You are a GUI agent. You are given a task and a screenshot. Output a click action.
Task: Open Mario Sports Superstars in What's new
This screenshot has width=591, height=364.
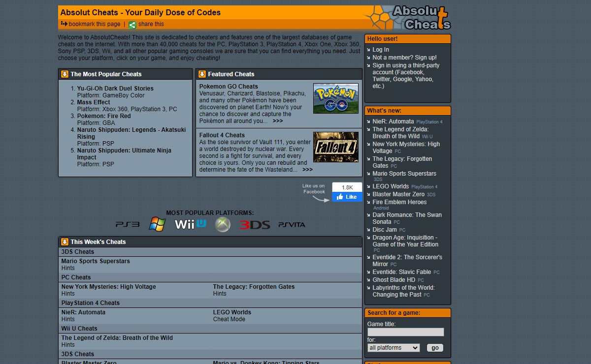click(404, 174)
